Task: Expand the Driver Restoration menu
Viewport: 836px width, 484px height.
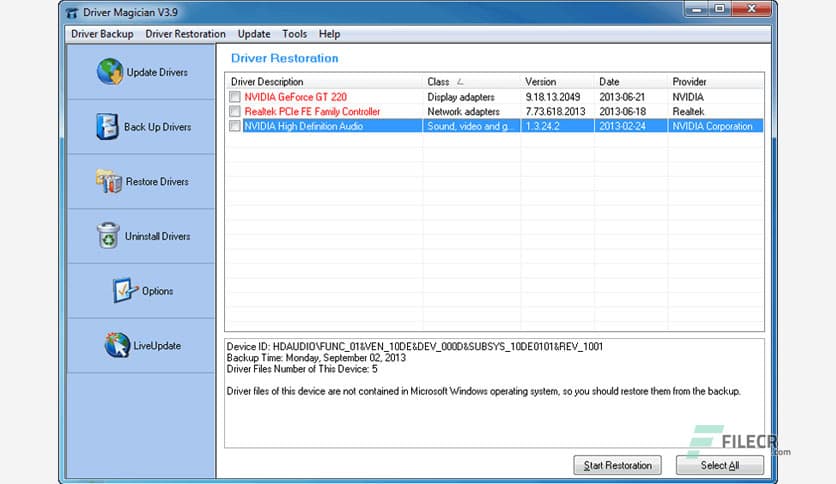Action: [185, 34]
